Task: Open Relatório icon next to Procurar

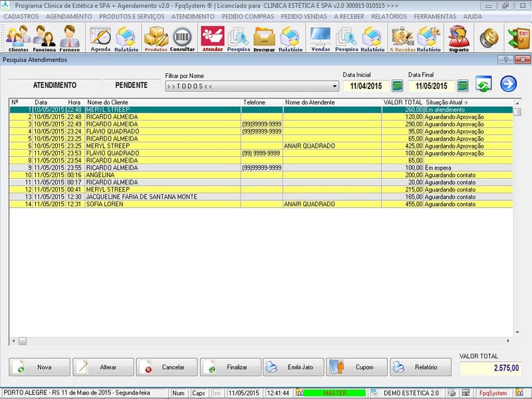Action: click(x=291, y=38)
